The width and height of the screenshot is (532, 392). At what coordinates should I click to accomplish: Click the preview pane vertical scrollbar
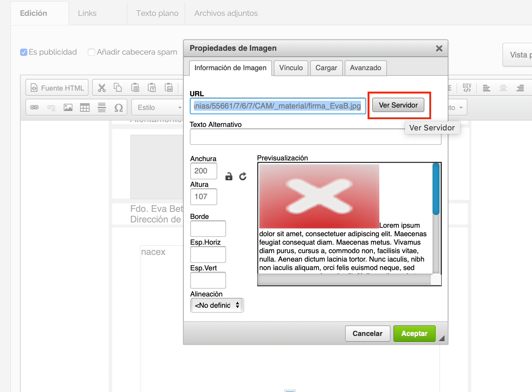436,219
